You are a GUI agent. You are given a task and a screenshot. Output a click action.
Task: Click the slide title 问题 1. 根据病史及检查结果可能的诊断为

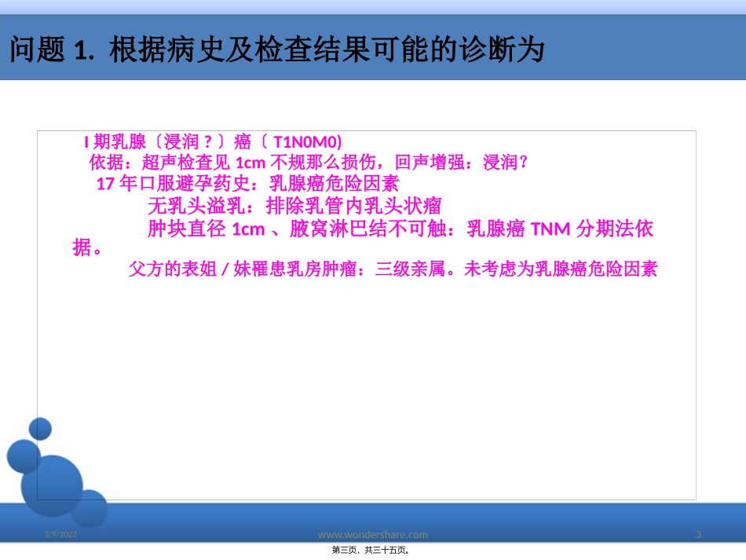click(277, 49)
